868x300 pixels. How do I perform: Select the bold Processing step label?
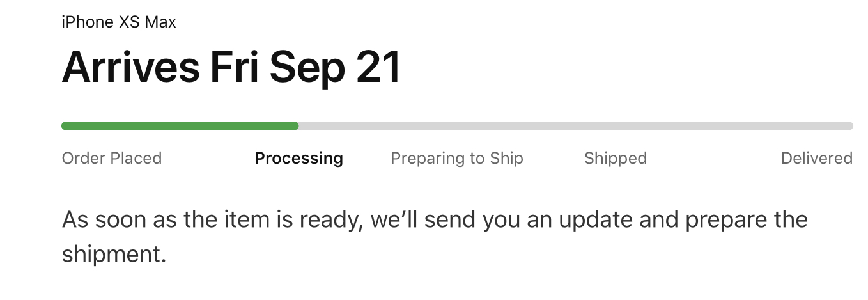pos(298,158)
